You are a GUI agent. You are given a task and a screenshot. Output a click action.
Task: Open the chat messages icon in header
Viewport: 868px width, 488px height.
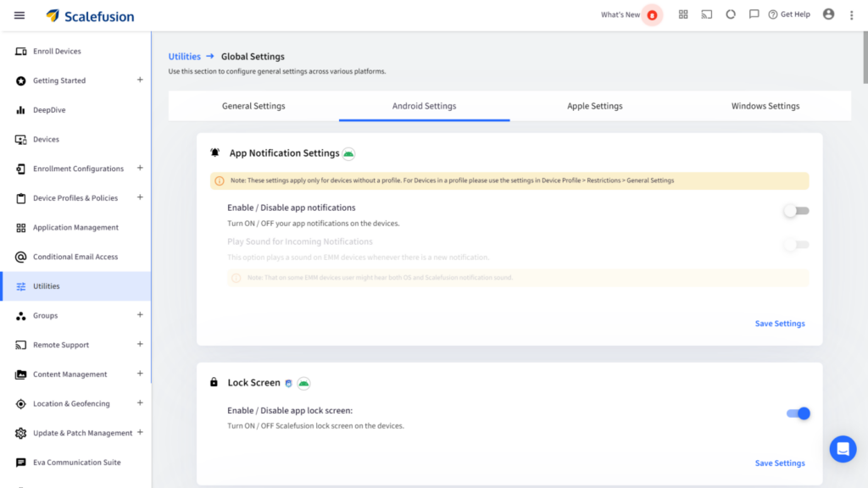click(754, 14)
